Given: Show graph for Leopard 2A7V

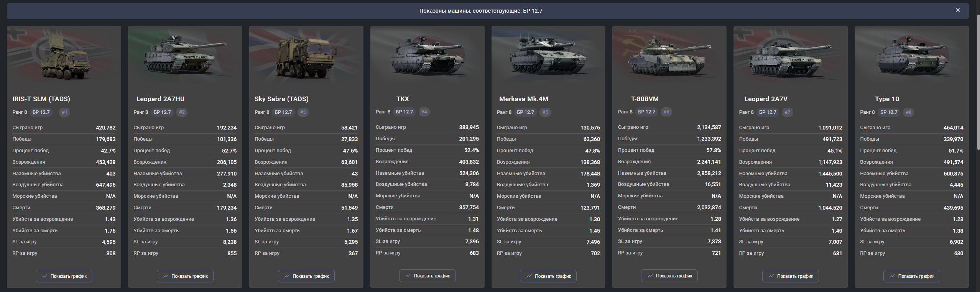Looking at the screenshot, I should coord(791,276).
